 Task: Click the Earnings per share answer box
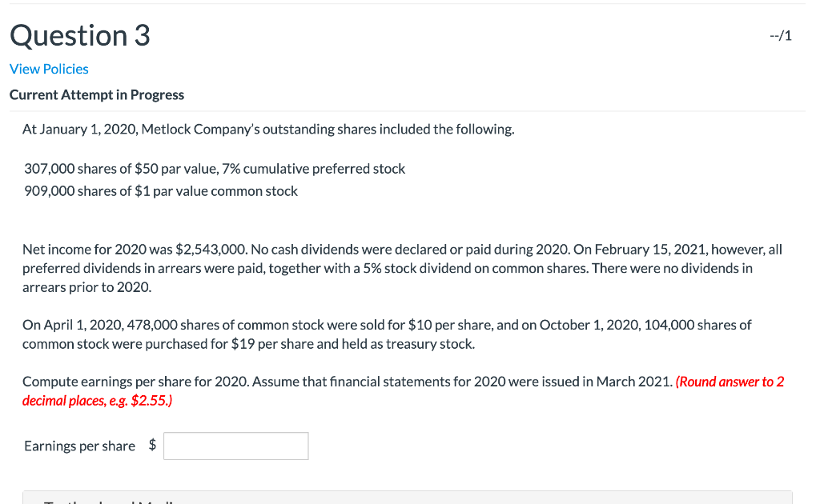(235, 446)
